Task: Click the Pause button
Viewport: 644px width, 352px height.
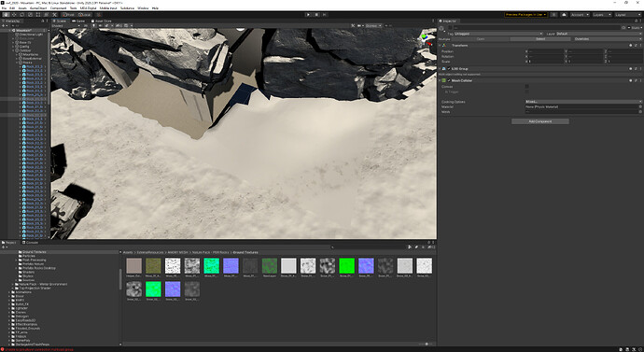Action: pyautogui.click(x=316, y=15)
